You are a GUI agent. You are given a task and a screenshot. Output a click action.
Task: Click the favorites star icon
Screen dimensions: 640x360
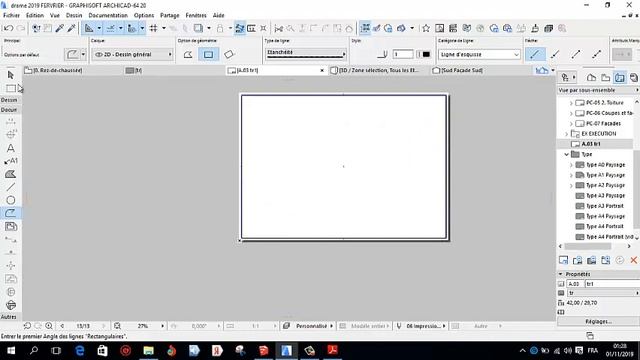pos(426,28)
